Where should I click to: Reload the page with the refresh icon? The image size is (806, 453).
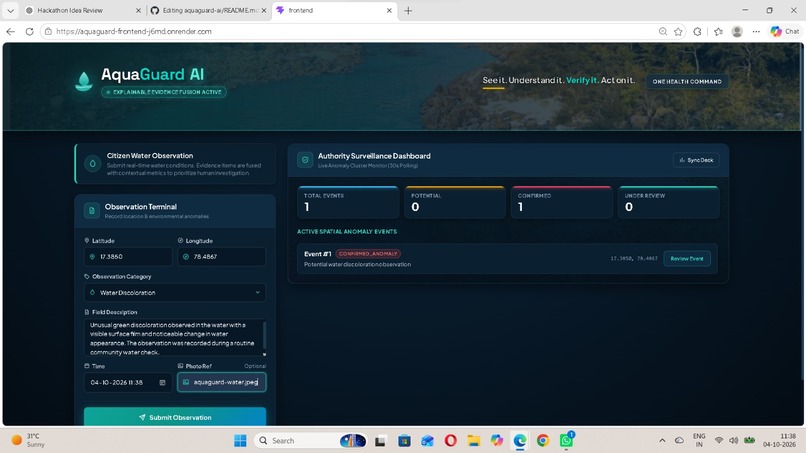(x=29, y=31)
